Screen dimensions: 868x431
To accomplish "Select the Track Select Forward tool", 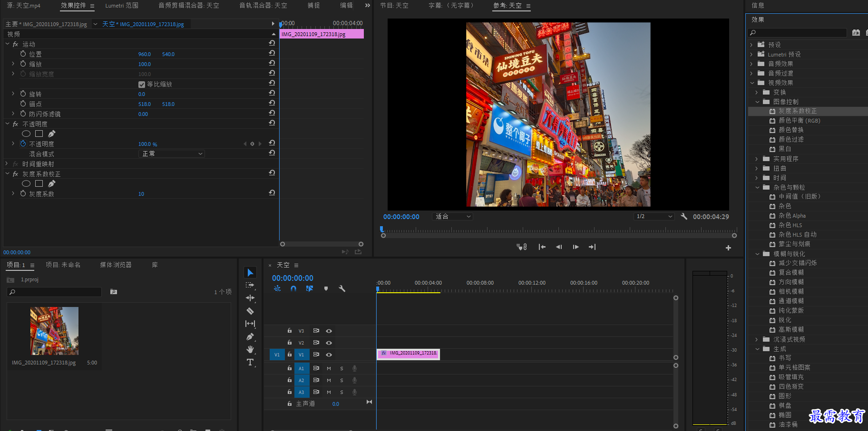I will 250,285.
